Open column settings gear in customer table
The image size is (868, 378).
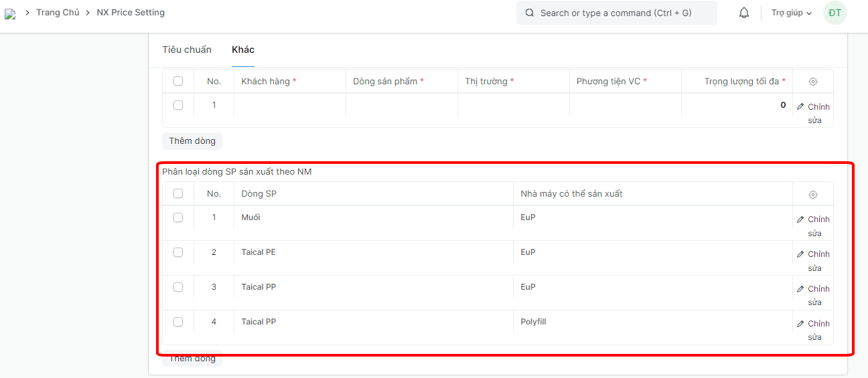pos(813,82)
